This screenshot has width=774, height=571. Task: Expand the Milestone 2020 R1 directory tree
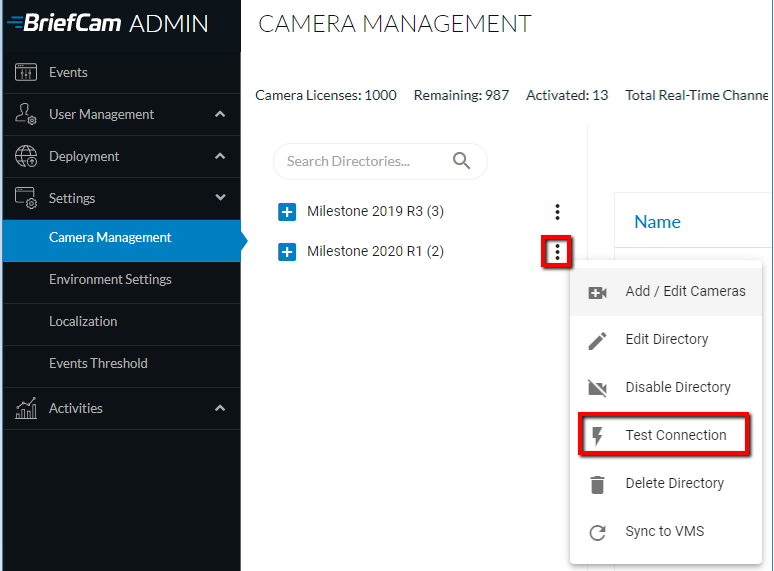click(x=287, y=252)
